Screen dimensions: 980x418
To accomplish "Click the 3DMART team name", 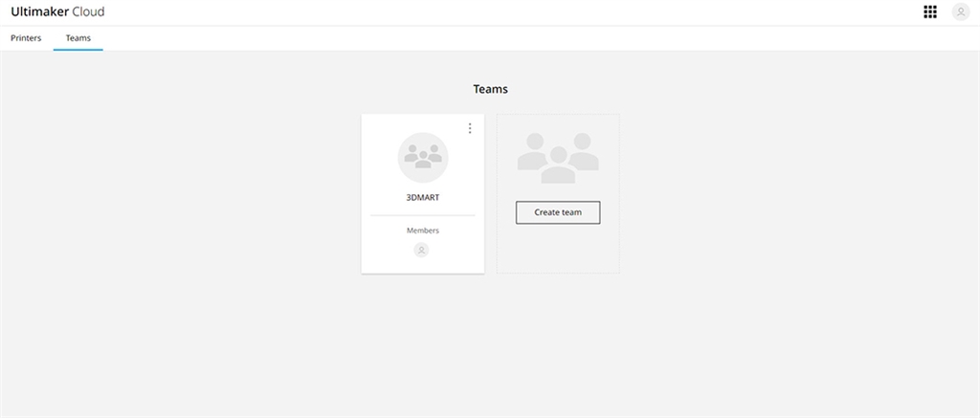I will [422, 196].
